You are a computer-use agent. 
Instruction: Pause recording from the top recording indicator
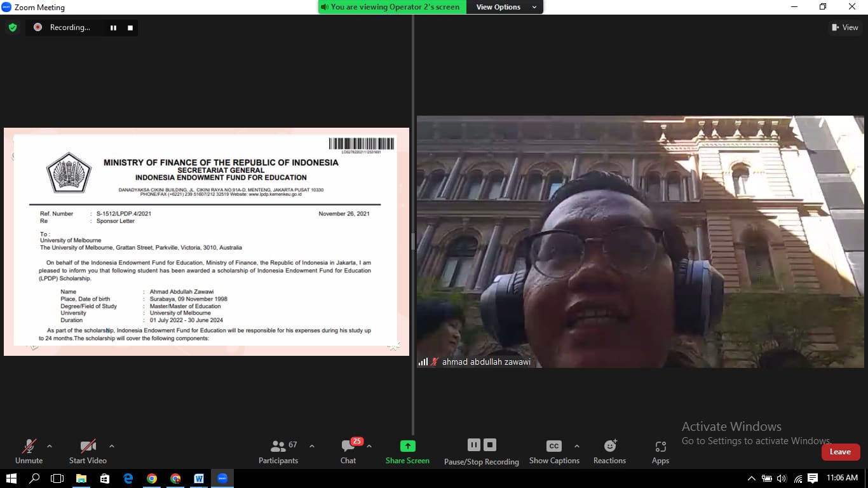[113, 27]
